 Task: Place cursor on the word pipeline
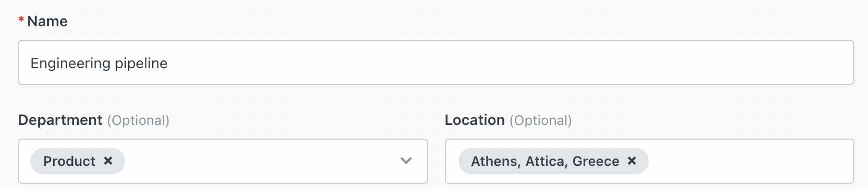141,64
